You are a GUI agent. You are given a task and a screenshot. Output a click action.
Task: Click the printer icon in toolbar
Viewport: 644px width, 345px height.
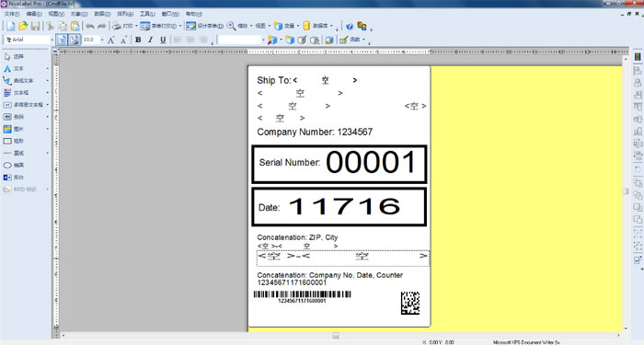tap(117, 26)
